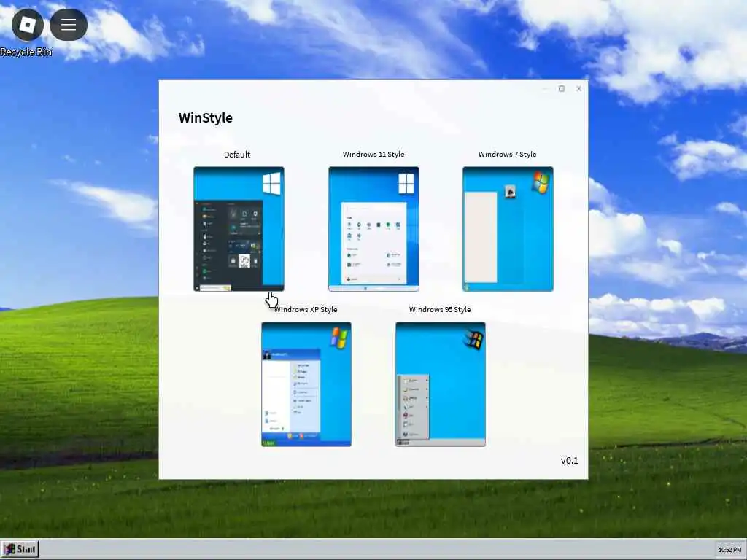Screen dimensions: 747x560
Task: Click the taskbar clock showing 10:52 PM
Action: coord(729,550)
